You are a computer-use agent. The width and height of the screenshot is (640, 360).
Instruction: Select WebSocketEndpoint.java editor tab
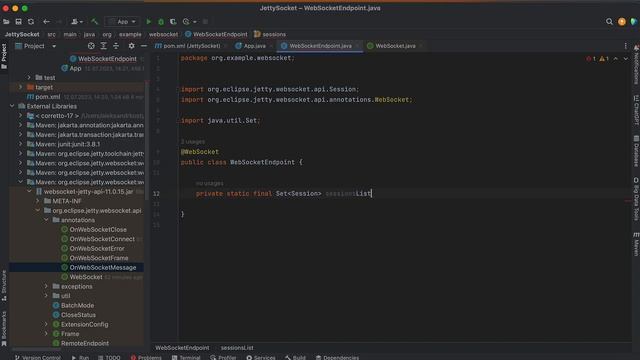tap(320, 46)
